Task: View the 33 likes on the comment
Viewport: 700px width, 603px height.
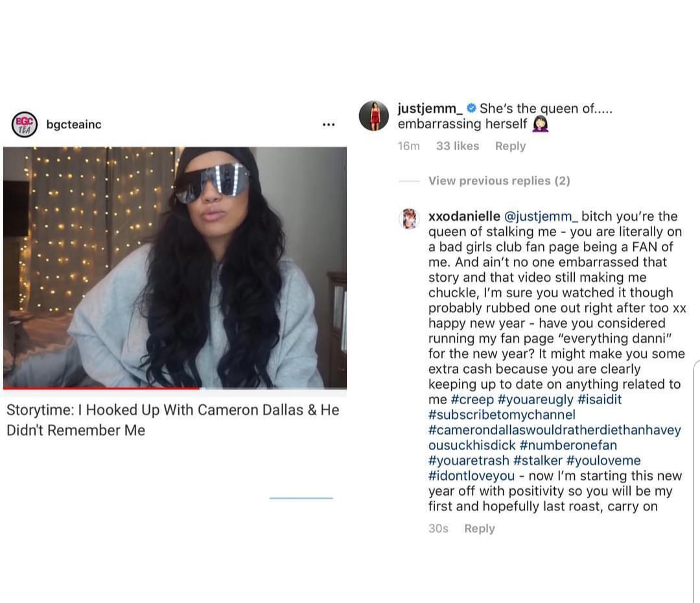Action: tap(458, 146)
